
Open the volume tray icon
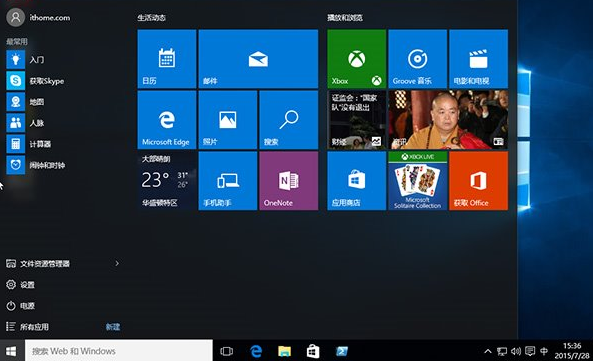[516, 352]
